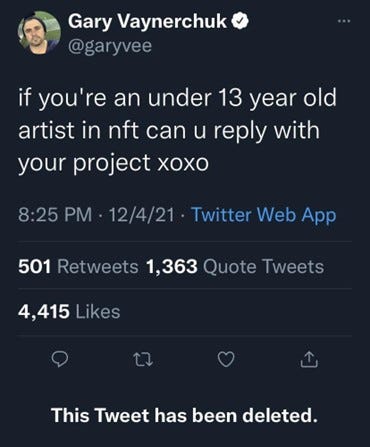Click the word "artist" in the tweet
Viewport: 370px width, 447px height.
point(45,130)
